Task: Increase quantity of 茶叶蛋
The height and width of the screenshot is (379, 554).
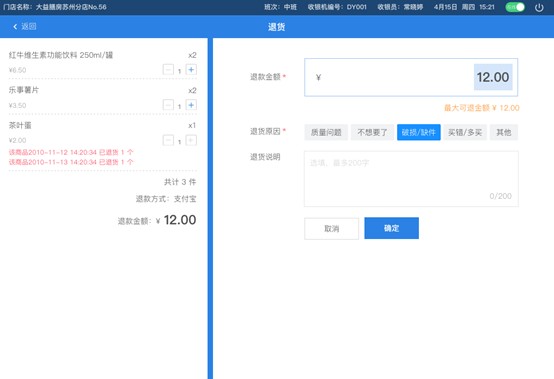Action: pos(191,140)
